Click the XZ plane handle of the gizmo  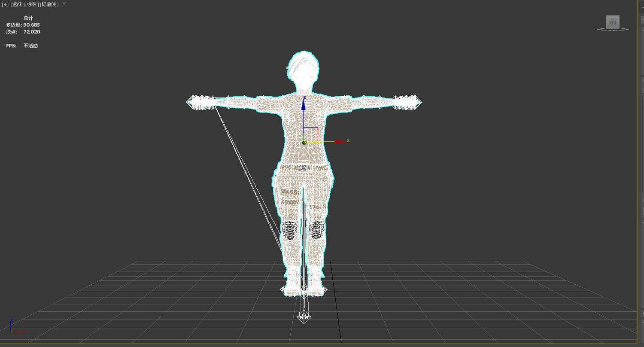(311, 134)
